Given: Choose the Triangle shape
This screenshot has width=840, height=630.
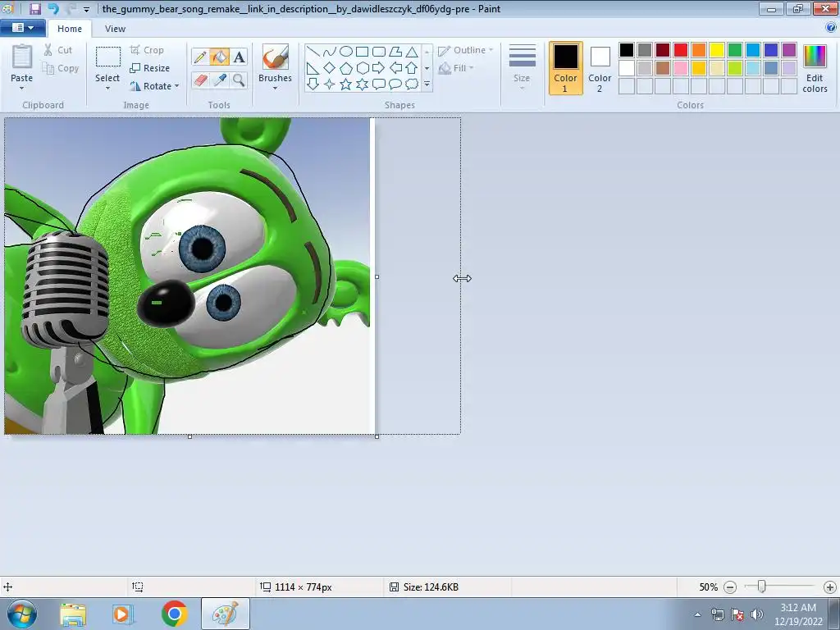Looking at the screenshot, I should [412, 52].
